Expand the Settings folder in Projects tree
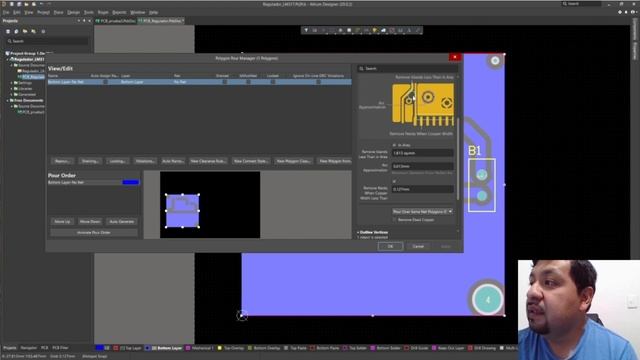 click(12, 83)
